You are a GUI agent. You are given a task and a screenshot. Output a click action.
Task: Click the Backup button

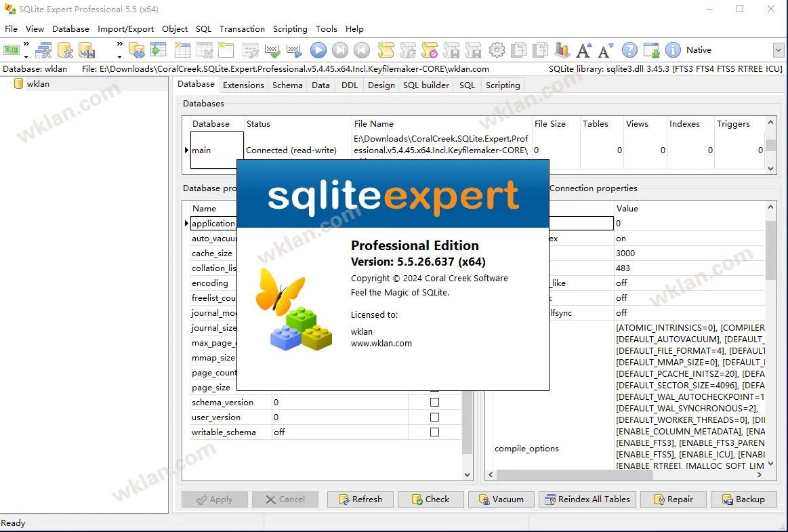click(744, 499)
